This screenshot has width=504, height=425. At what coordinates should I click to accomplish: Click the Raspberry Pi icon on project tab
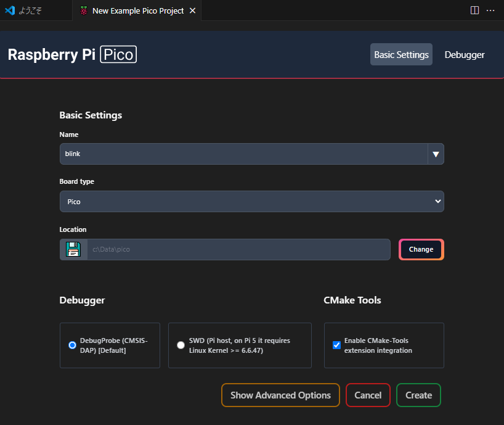pos(83,10)
